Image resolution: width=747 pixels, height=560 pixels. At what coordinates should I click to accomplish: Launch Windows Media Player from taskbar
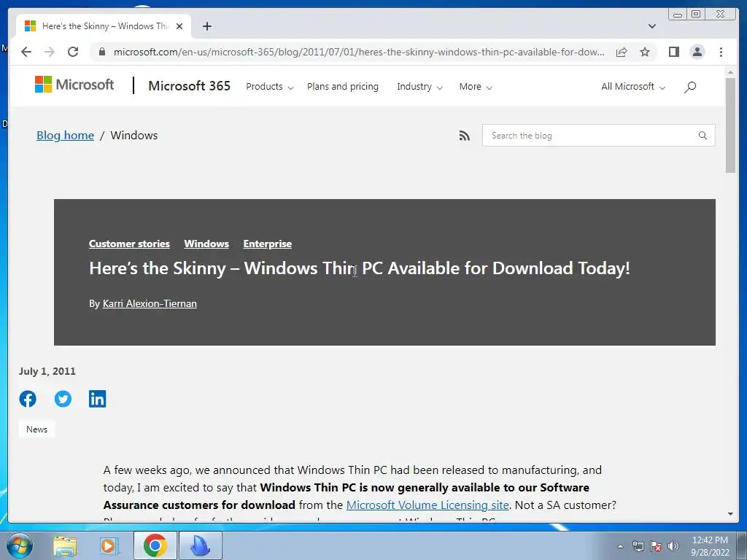point(109,546)
